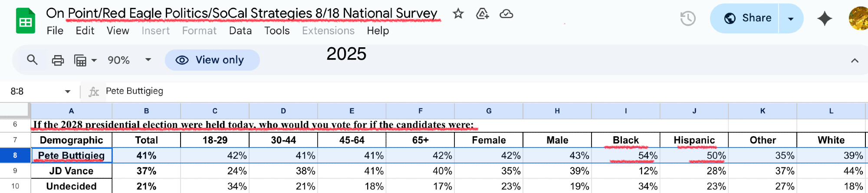Open the Data menu
868x193 pixels.
[240, 31]
